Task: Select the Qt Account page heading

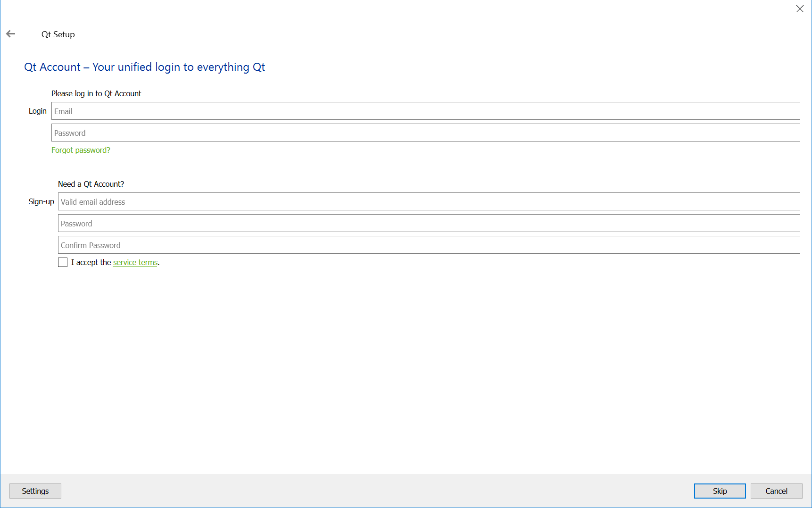Action: (144, 67)
